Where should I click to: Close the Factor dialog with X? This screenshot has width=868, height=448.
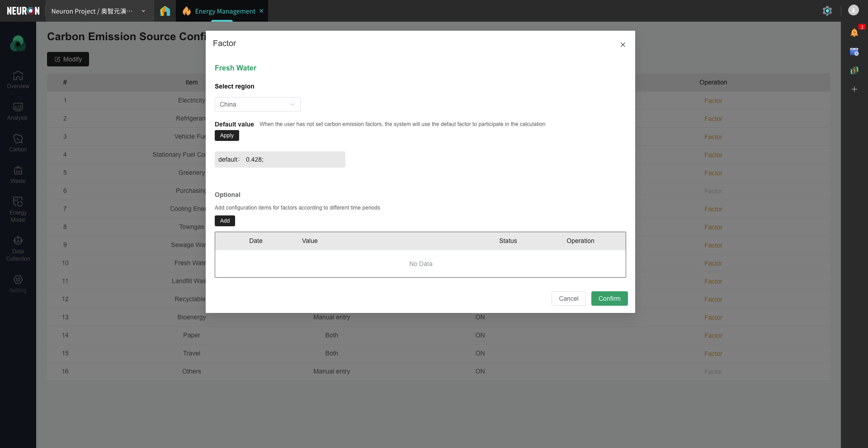tap(623, 45)
